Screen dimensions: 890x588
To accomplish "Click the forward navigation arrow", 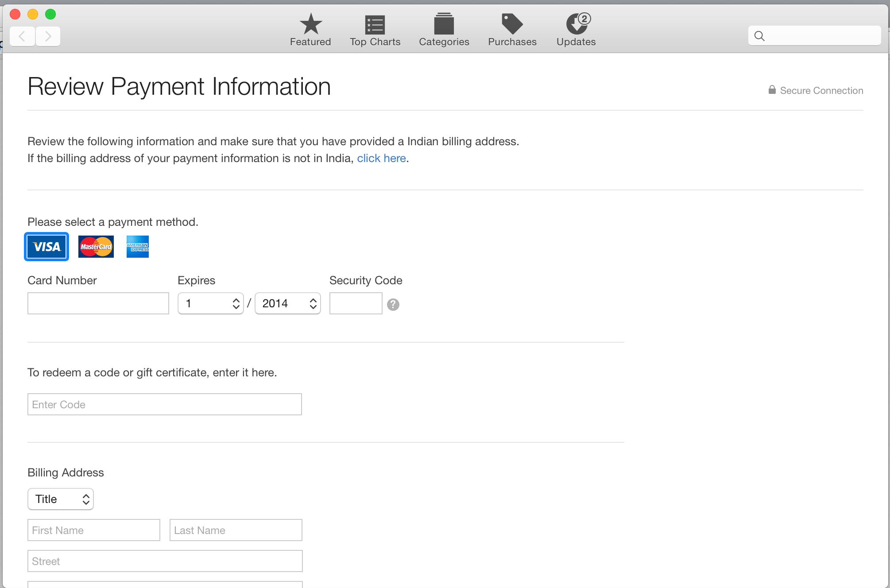I will point(48,36).
